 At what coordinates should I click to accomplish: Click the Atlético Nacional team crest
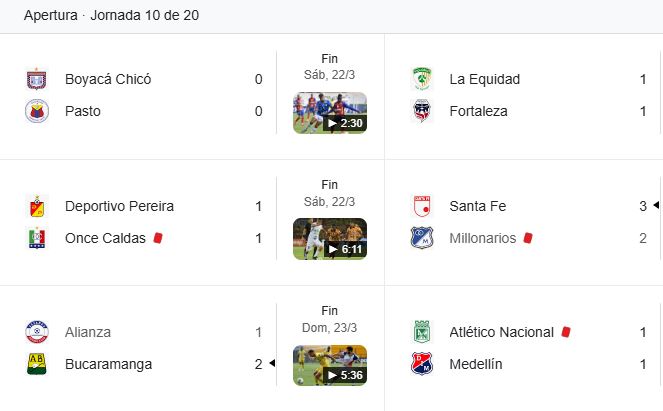pos(422,332)
